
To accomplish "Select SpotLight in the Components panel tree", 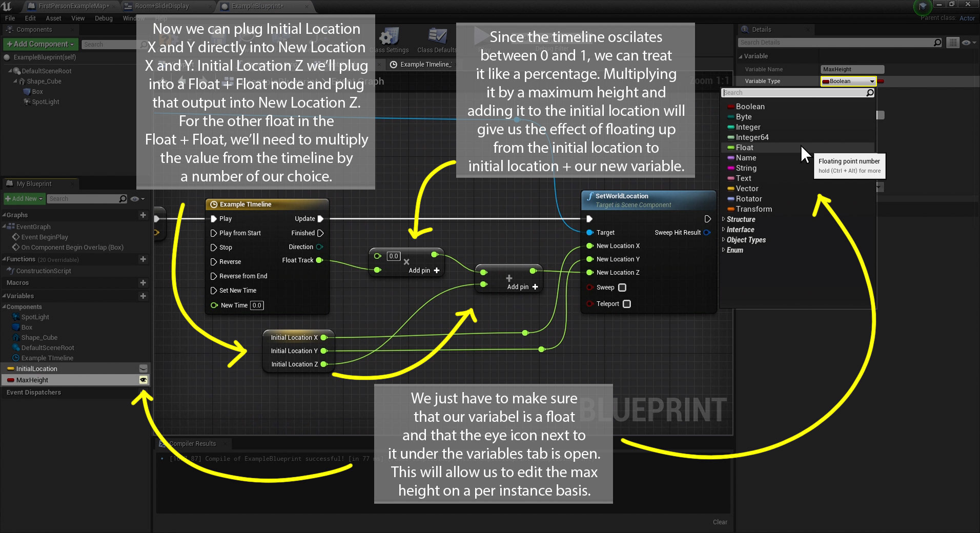I will pyautogui.click(x=45, y=102).
